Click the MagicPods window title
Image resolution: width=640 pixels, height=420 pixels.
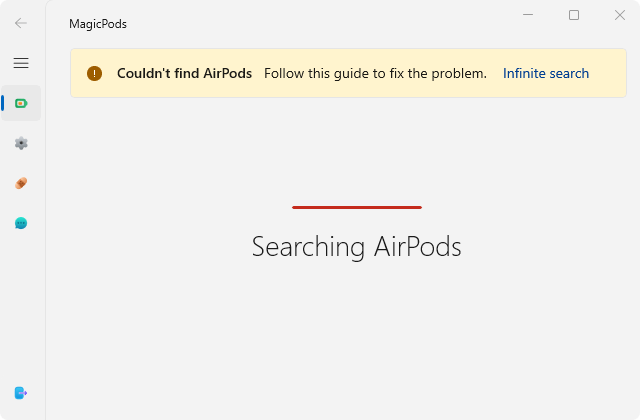98,24
